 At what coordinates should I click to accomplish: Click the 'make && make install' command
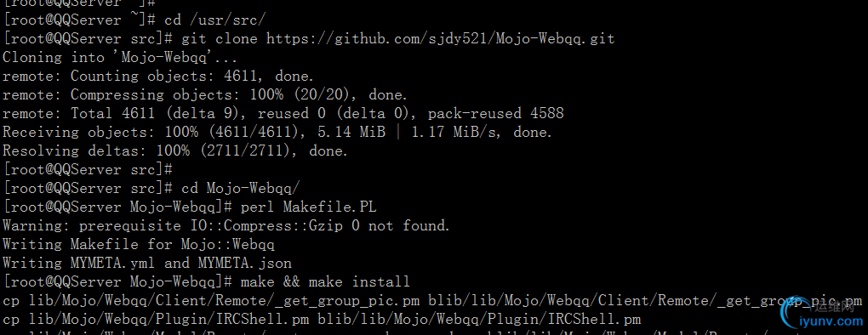click(x=325, y=281)
